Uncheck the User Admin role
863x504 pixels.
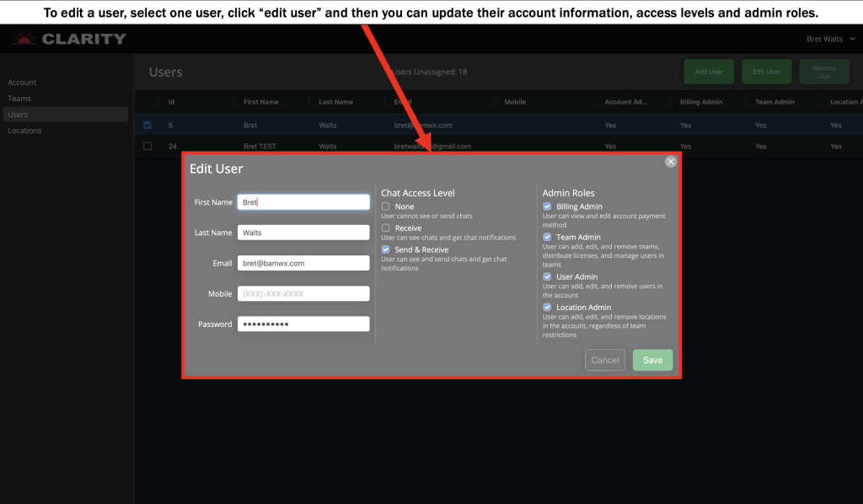click(547, 276)
